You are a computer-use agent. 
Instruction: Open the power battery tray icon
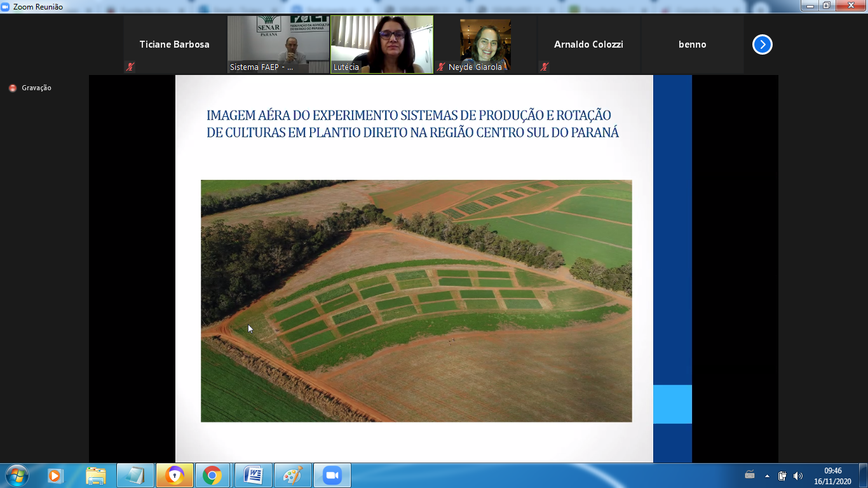(x=782, y=476)
